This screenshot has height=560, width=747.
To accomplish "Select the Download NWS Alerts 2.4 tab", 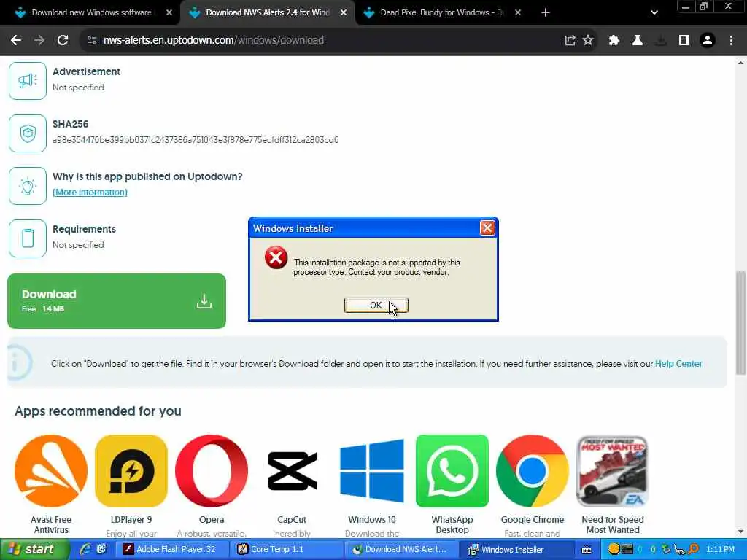I will pyautogui.click(x=267, y=12).
